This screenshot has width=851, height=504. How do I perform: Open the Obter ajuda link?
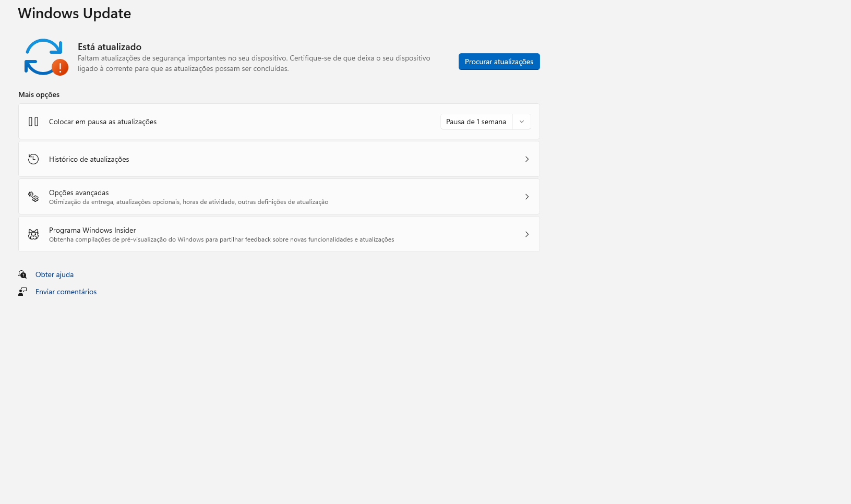(x=54, y=274)
